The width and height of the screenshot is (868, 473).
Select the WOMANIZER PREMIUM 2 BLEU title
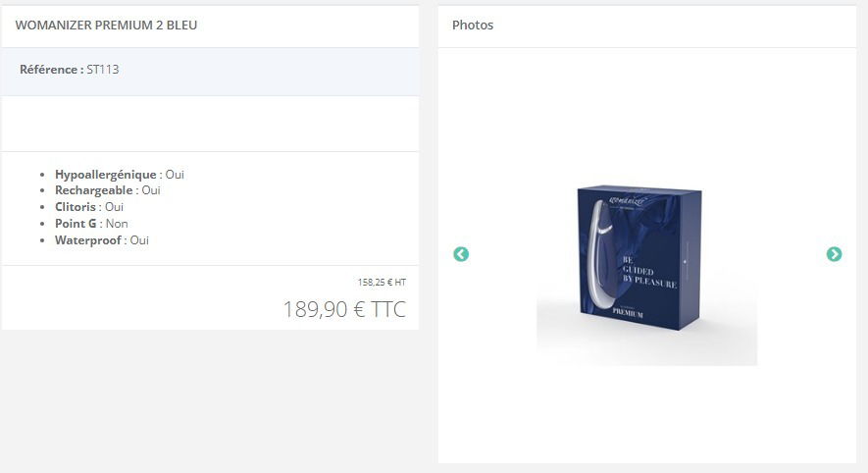[106, 25]
